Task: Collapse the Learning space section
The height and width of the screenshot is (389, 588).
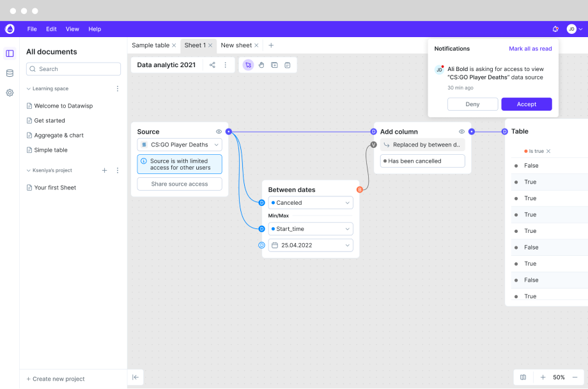Action: pyautogui.click(x=29, y=89)
